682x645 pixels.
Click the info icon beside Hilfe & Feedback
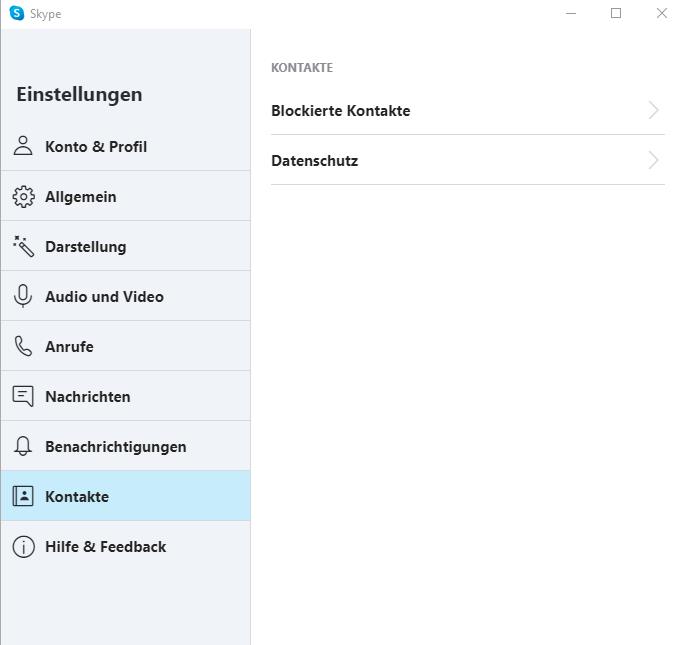(23, 546)
